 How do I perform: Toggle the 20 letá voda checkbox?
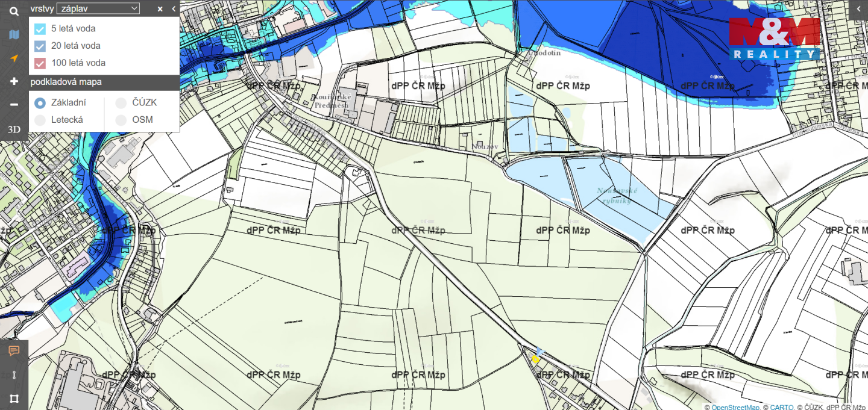(40, 46)
